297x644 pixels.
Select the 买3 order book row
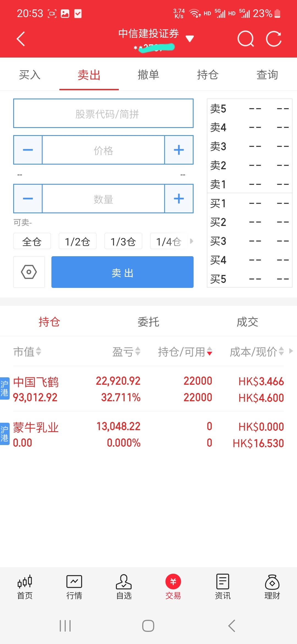pyautogui.click(x=249, y=241)
